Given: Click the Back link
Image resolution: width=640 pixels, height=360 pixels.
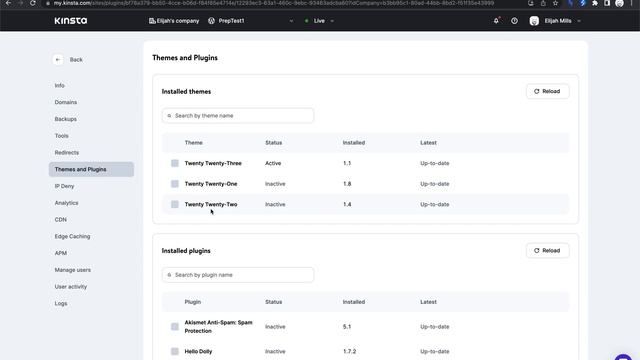Looking at the screenshot, I should tap(76, 60).
